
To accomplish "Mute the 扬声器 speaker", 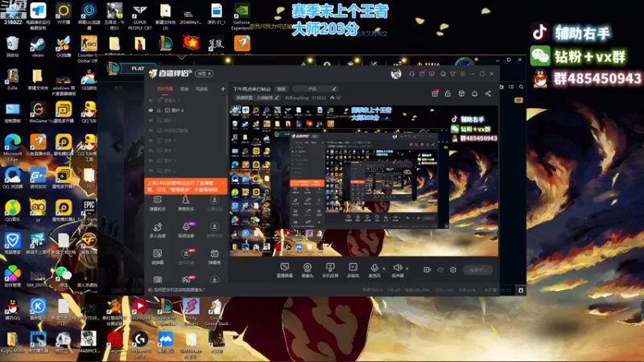I will click(397, 269).
